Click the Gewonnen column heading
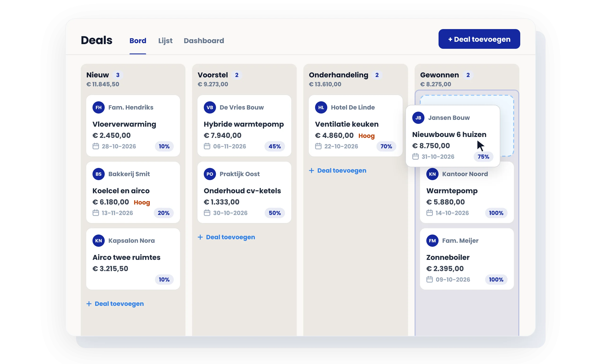The height and width of the screenshot is (364, 601). tap(439, 75)
